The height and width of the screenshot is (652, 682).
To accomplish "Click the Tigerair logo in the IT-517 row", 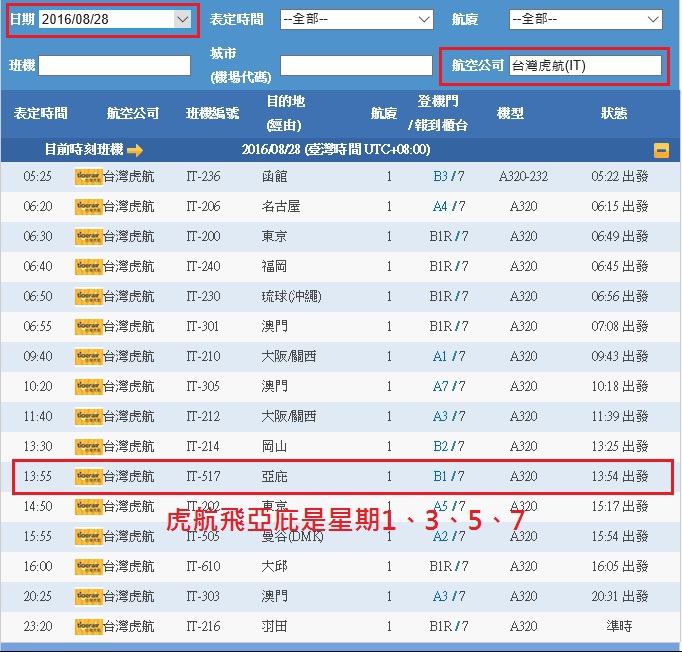I will coord(89,477).
